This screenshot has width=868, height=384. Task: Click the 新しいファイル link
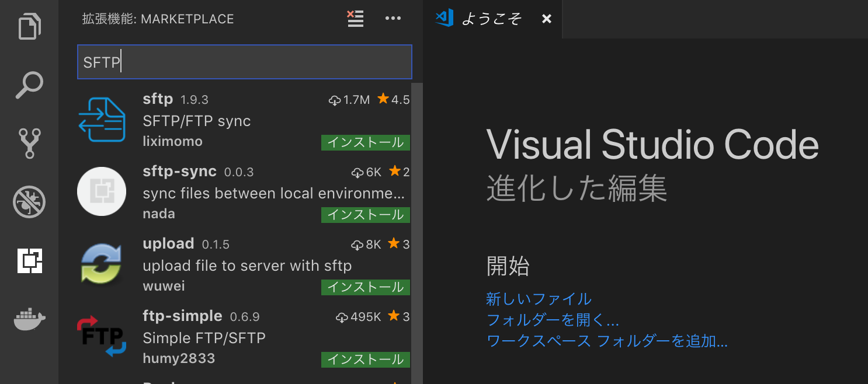coord(539,299)
